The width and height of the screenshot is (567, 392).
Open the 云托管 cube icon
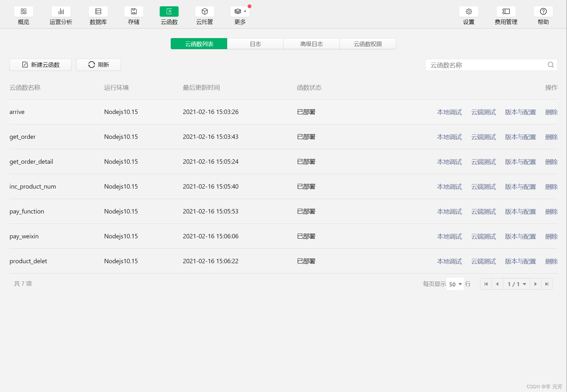205,12
